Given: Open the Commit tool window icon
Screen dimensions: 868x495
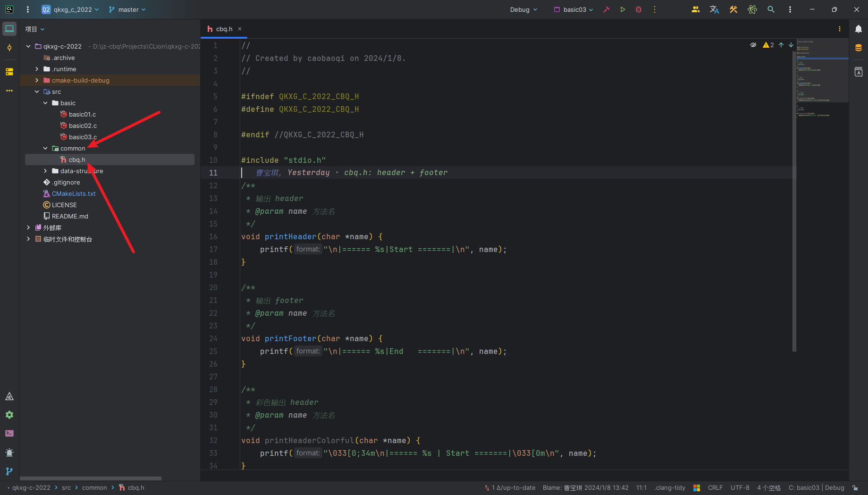Looking at the screenshot, I should pyautogui.click(x=9, y=48).
